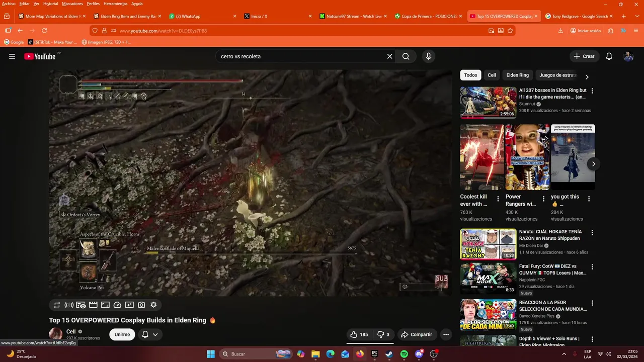Screen dimensions: 644x362
Task: Open the TikTok bookmark in the bookmarks bar
Action: [52, 42]
